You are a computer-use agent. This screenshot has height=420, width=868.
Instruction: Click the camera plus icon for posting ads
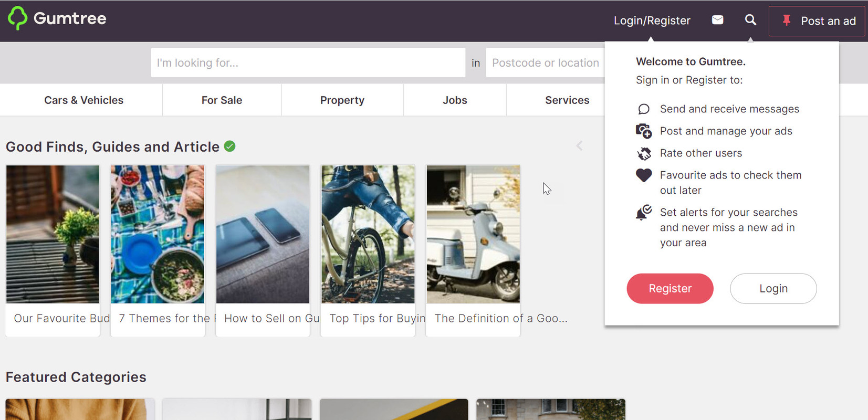tap(644, 131)
